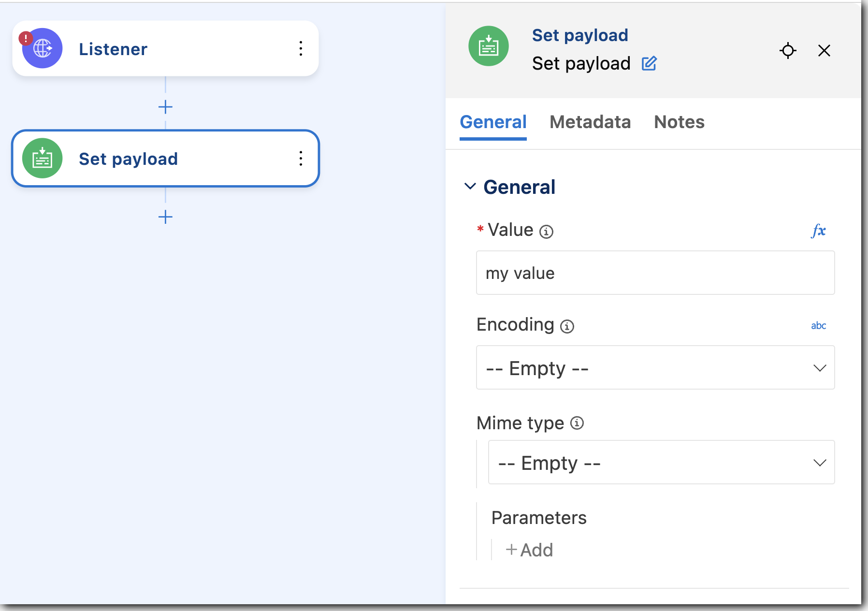Viewport: 868px width, 611px height.
Task: Show info tooltip for Value field
Action: [546, 232]
